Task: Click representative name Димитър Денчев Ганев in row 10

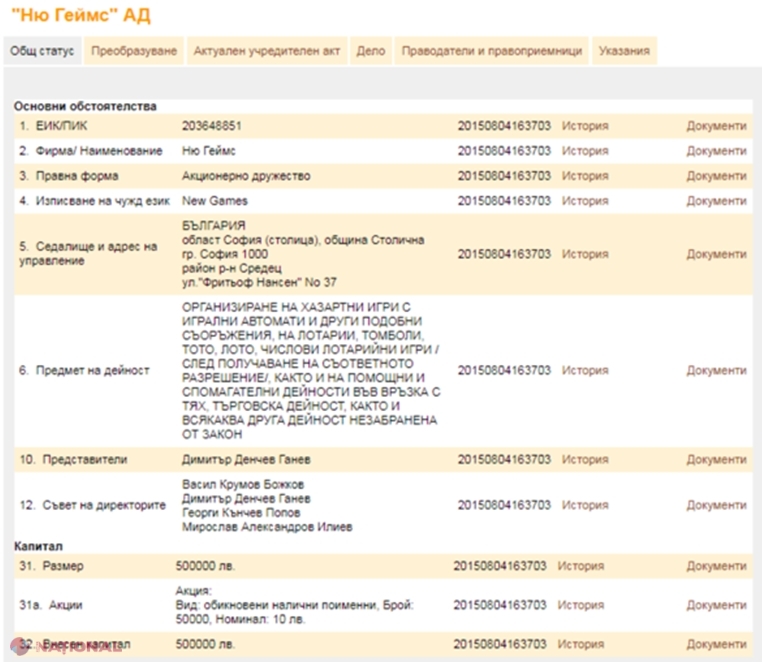Action: point(246,459)
